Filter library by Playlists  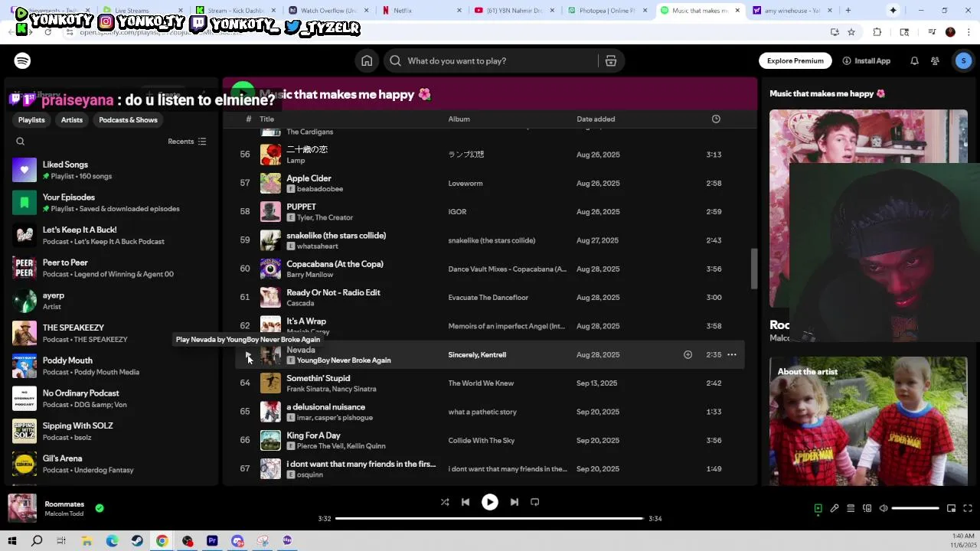(31, 120)
